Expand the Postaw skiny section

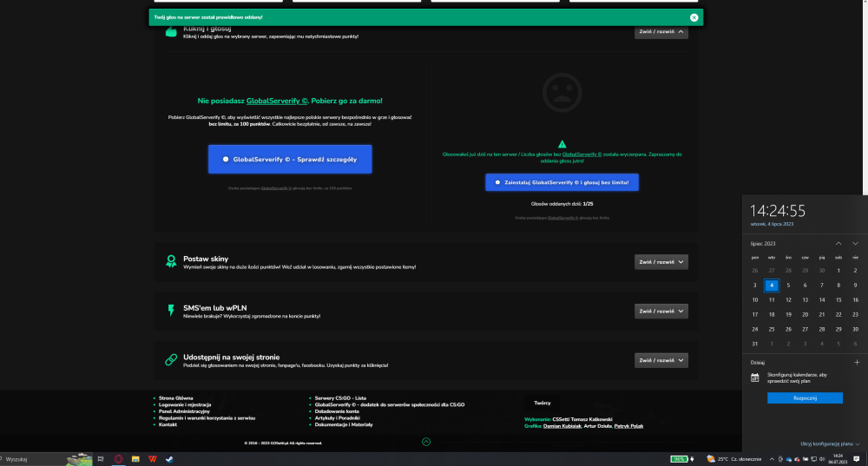661,262
